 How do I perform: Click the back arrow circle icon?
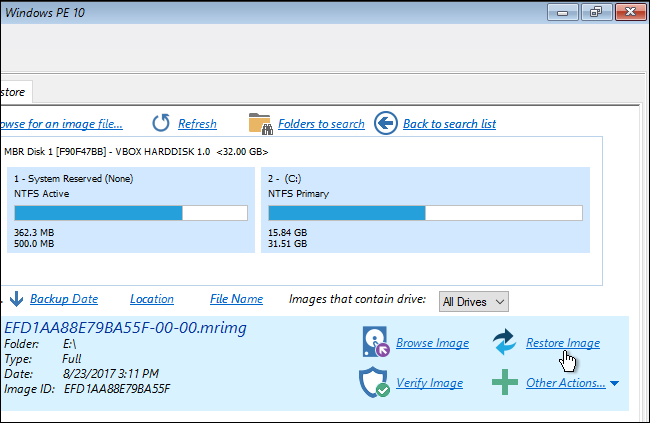(386, 123)
